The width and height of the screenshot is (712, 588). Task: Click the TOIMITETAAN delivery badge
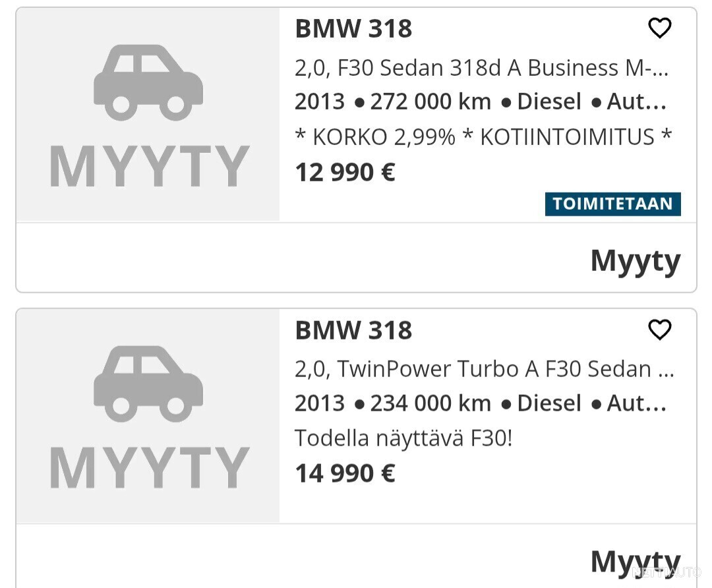click(x=612, y=204)
